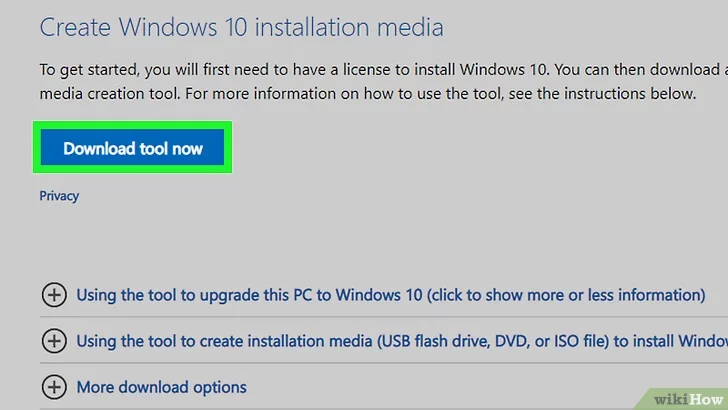Click the plus icon beside create installation media
The image size is (728, 410).
[x=53, y=341]
